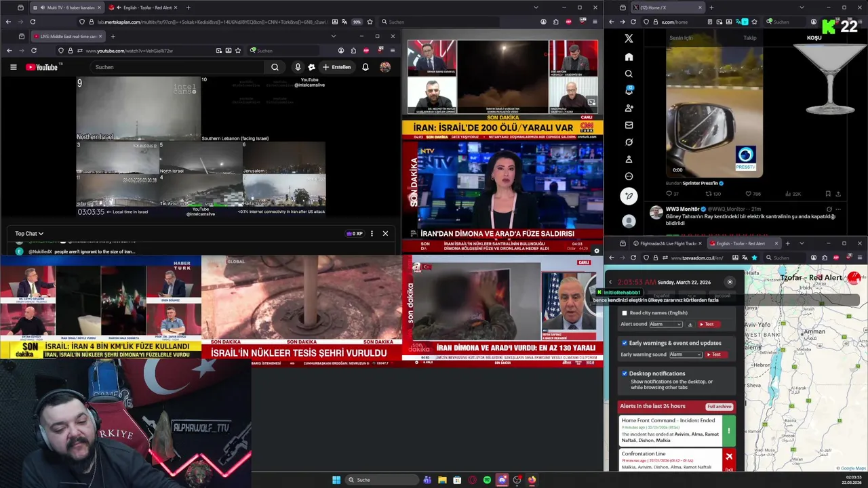
Task: Select the LIVE Middle East real-time cams tab
Action: (x=67, y=36)
